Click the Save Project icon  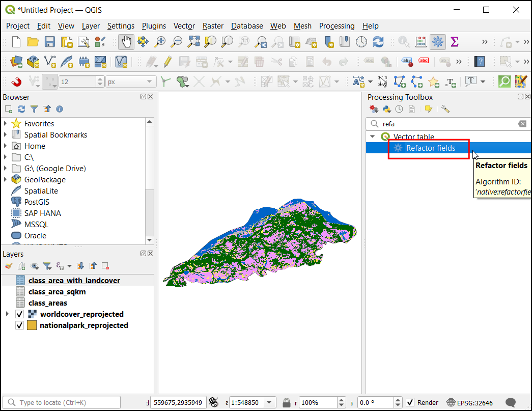coord(50,42)
